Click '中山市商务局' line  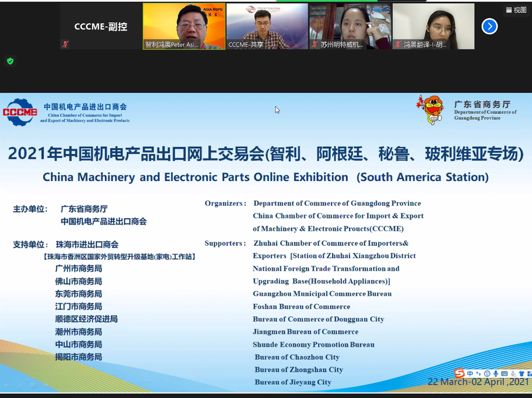[x=78, y=344]
